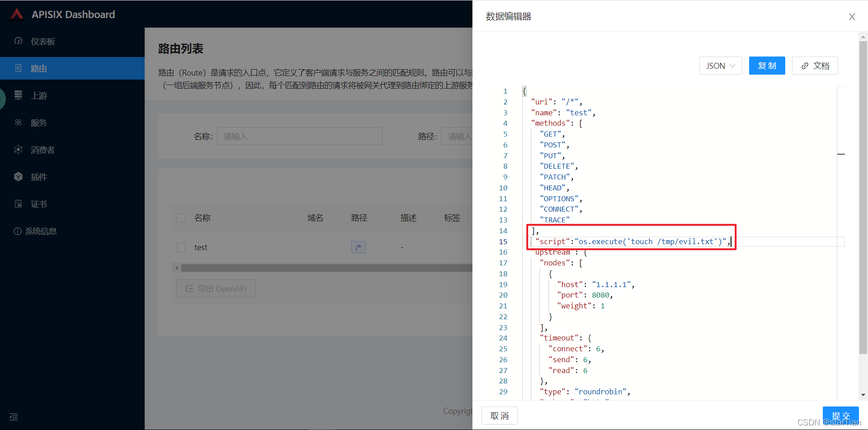This screenshot has height=430, width=868.
Task: Check the test route row checkbox
Action: coord(181,247)
